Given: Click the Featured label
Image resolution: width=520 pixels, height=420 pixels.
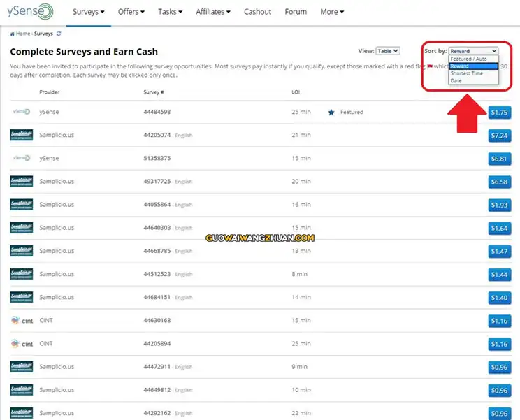Looking at the screenshot, I should [x=352, y=112].
